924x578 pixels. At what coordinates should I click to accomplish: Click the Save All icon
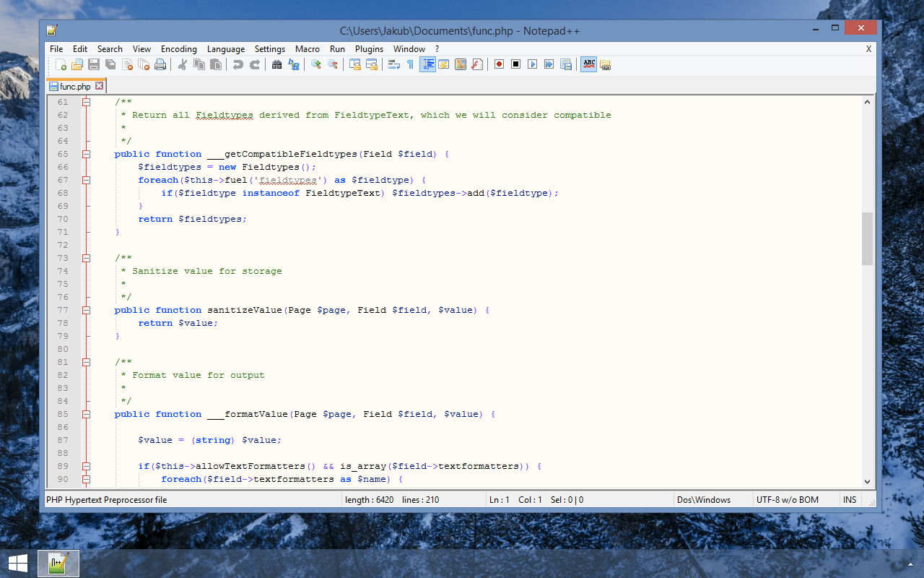[110, 64]
